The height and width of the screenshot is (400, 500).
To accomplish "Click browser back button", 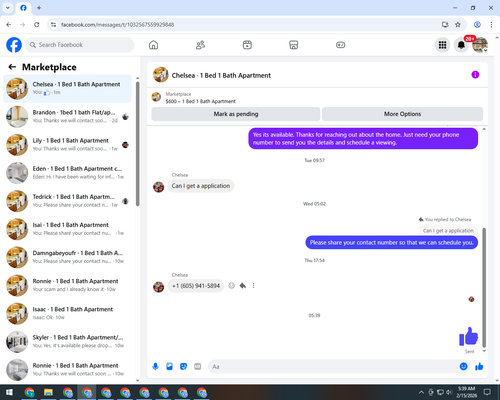I will coord(9,25).
